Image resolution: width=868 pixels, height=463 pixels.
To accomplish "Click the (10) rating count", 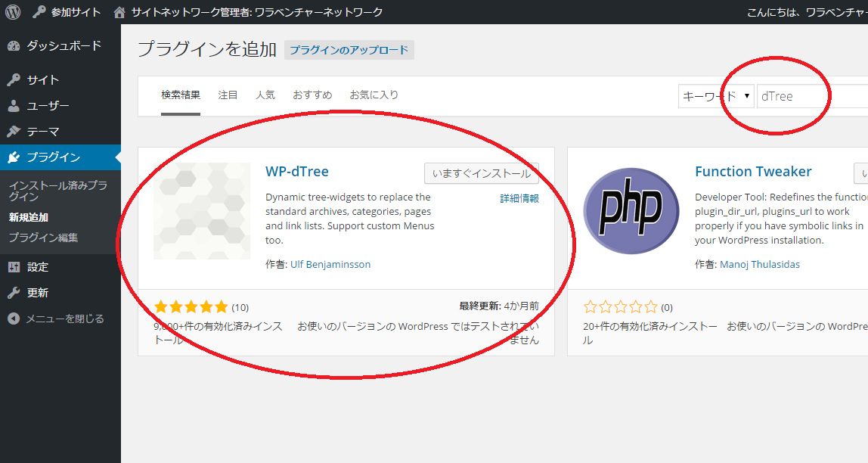I will 240,307.
